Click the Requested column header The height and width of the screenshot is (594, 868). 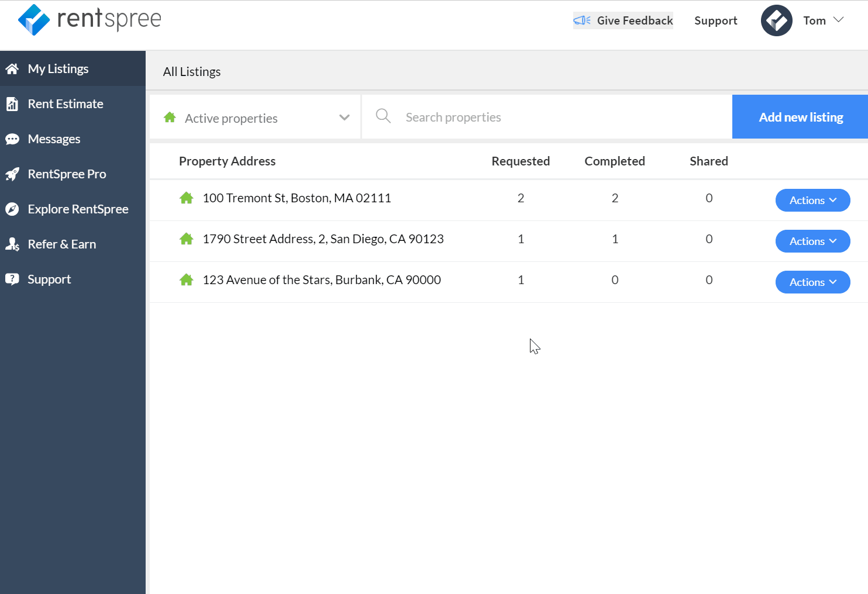tap(521, 161)
